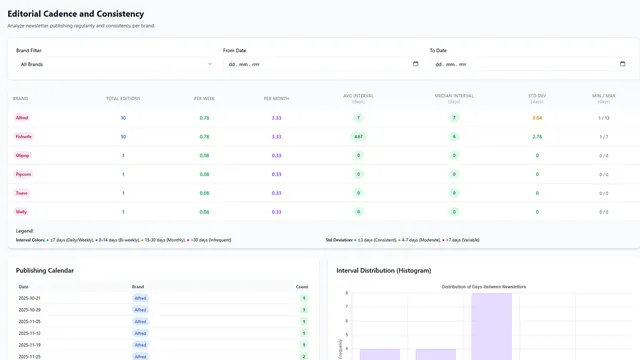Click the Avg Interval column header
The width and height of the screenshot is (640, 360).
coord(358,98)
